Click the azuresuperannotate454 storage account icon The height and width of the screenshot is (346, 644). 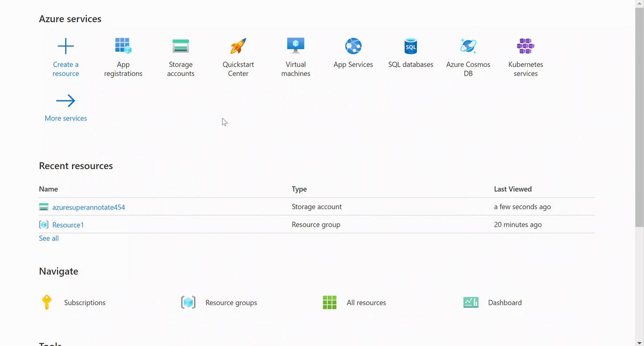click(44, 207)
